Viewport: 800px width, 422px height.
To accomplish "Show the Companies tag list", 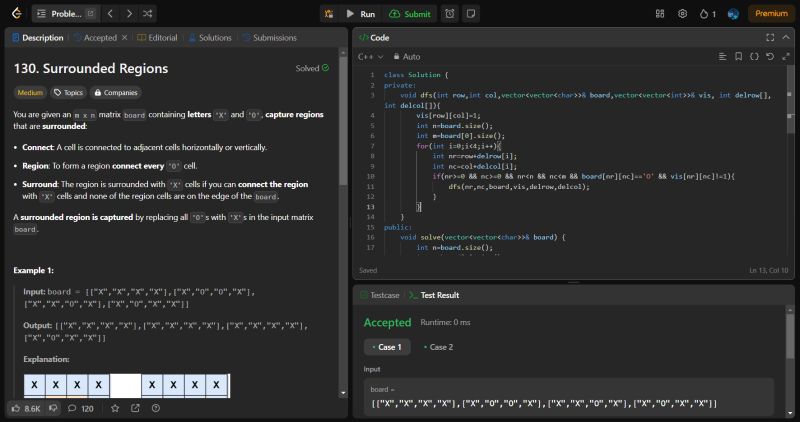I will [x=116, y=92].
